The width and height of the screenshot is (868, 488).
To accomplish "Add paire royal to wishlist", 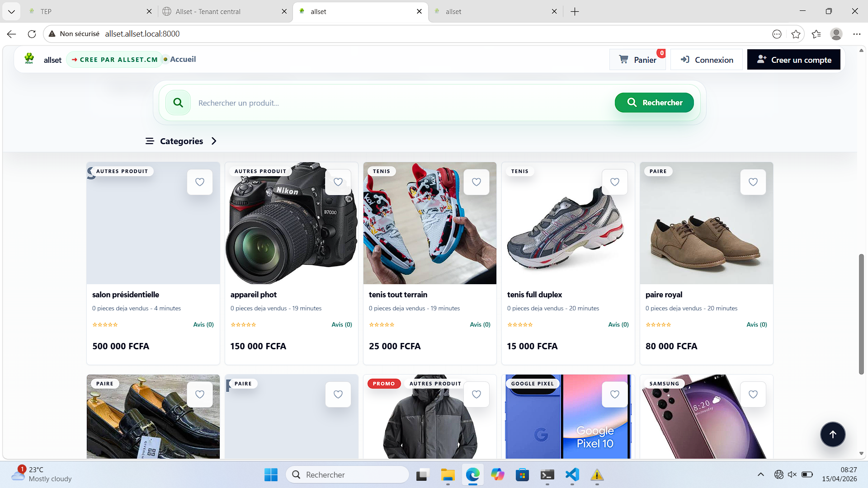I will click(753, 182).
